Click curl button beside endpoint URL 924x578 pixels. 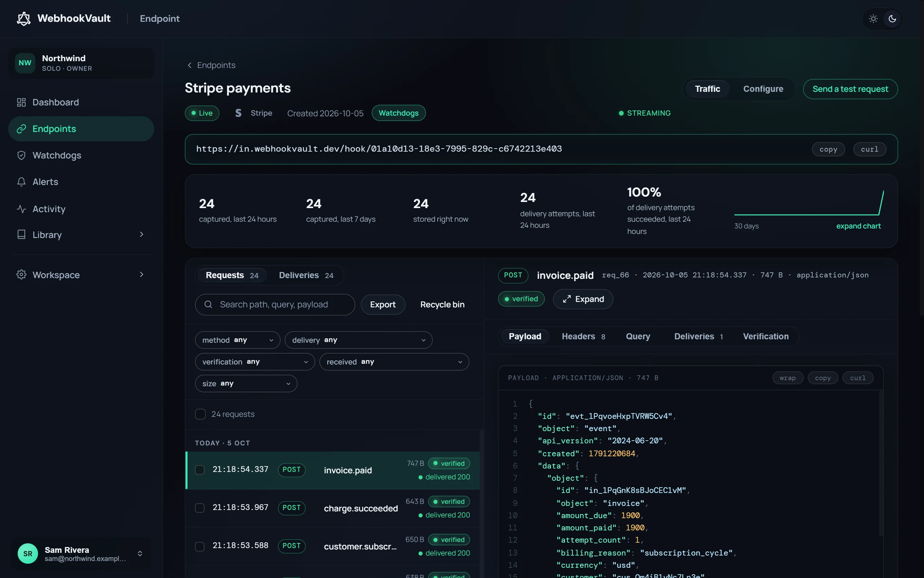coord(869,149)
